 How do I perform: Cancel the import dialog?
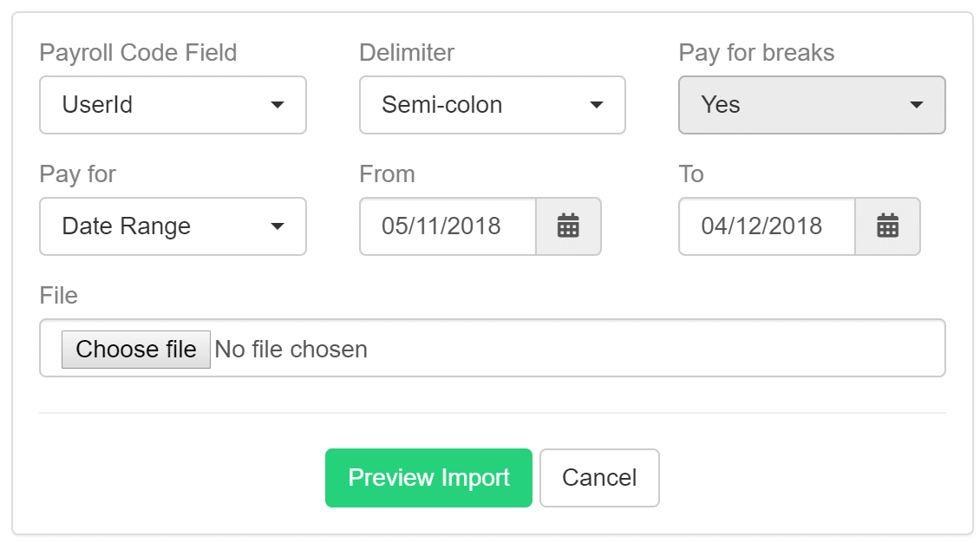(599, 477)
